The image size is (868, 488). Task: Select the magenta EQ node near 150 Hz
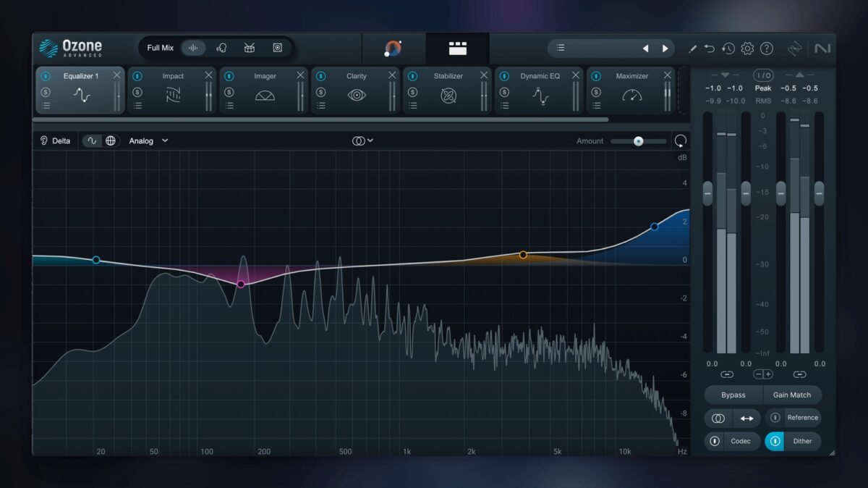[241, 285]
